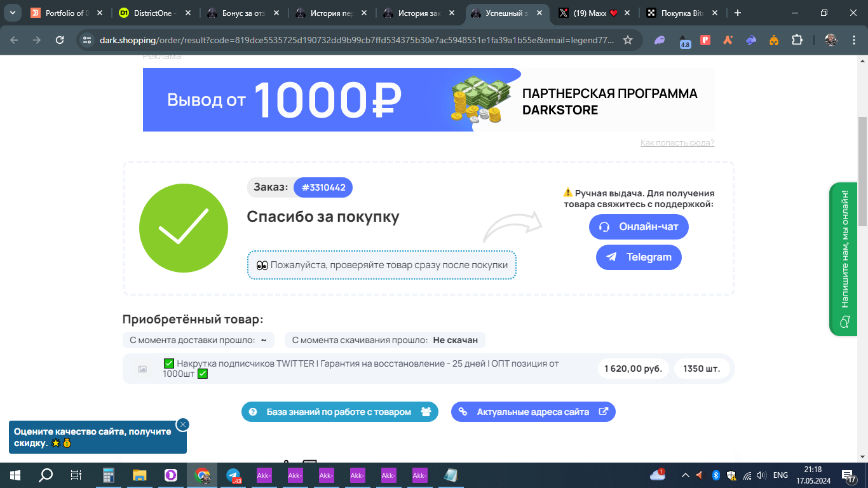
Task: Click the order number #3310442 badge
Action: pyautogui.click(x=323, y=187)
